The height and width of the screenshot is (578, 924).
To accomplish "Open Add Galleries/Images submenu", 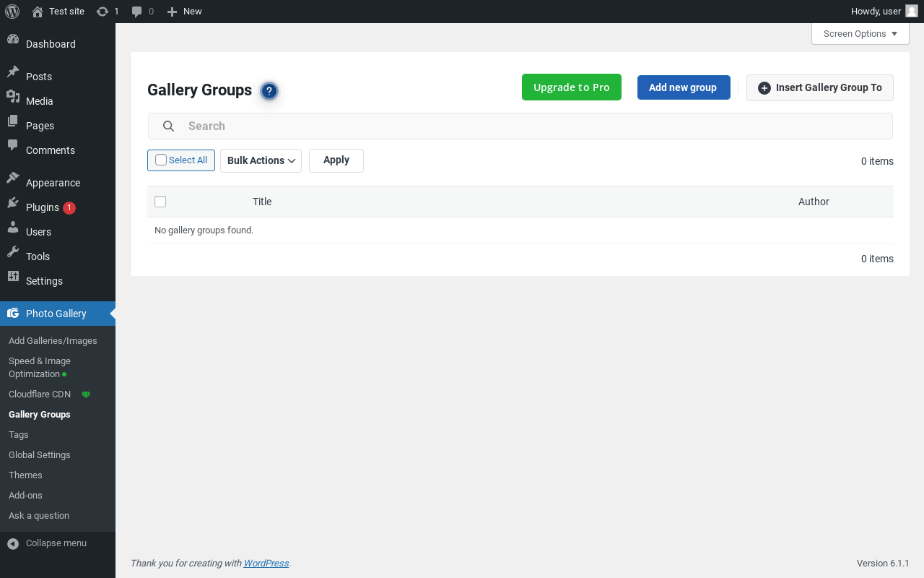I will pos(53,341).
